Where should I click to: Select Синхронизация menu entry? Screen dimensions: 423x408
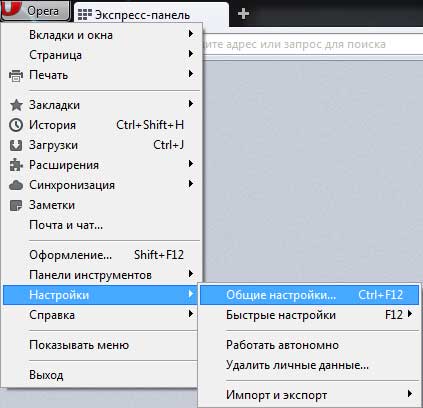(102, 185)
